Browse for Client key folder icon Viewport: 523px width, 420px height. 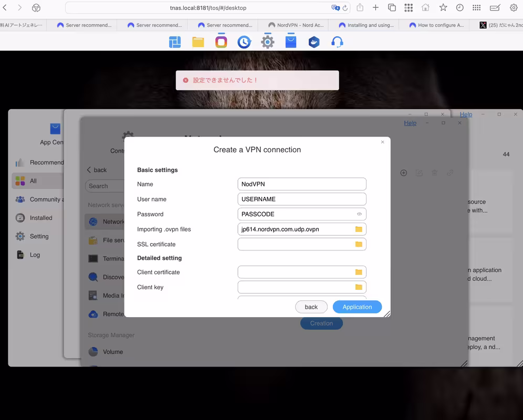click(359, 287)
